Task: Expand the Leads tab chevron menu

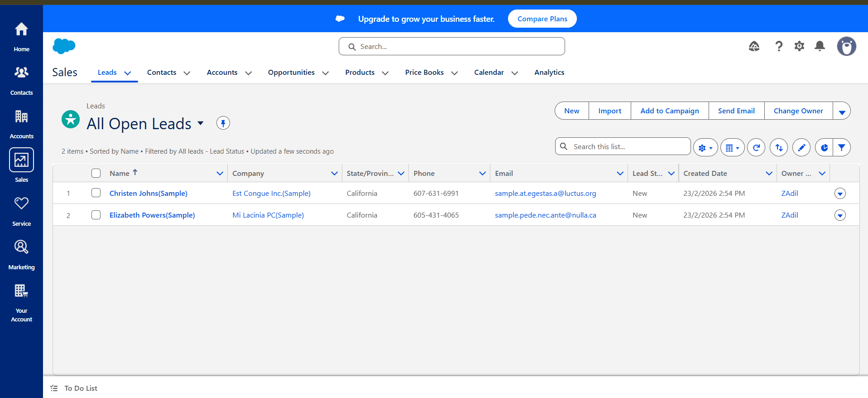Action: [x=128, y=73]
